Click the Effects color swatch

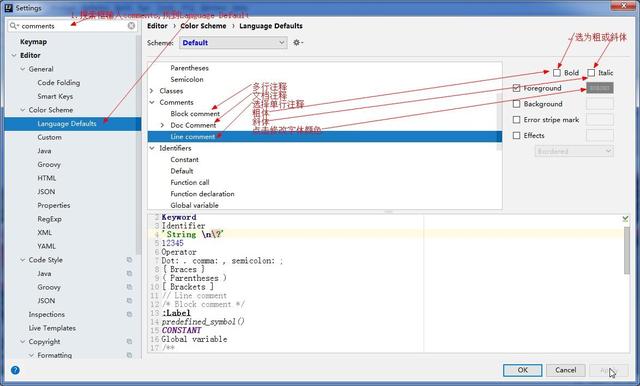(x=600, y=135)
